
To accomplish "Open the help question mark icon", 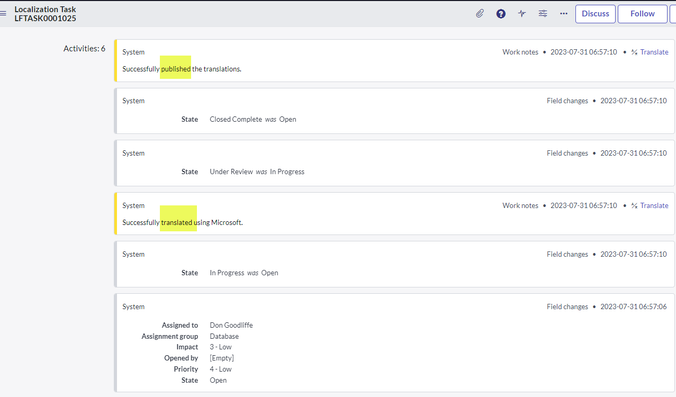I will click(x=501, y=14).
